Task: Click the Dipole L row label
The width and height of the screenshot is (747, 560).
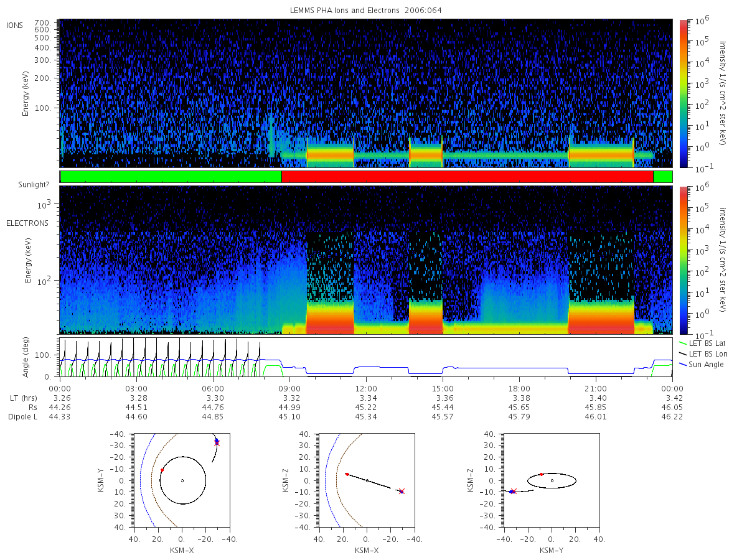Action: [x=22, y=416]
